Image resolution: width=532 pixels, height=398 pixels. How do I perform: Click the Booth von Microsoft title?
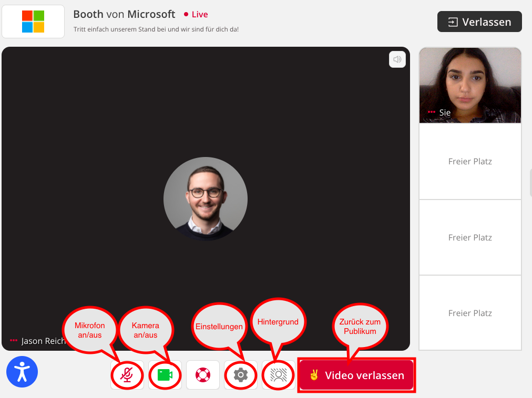pyautogui.click(x=124, y=14)
